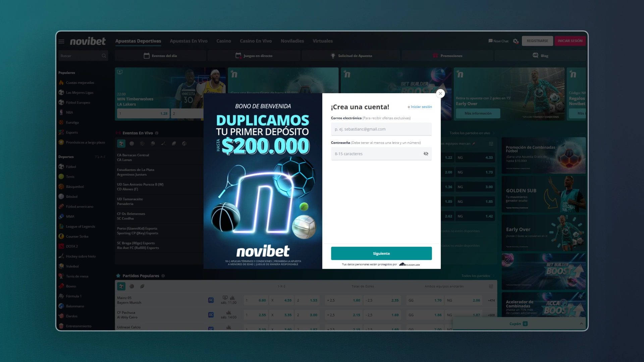Open Solicitud de Apuesta
This screenshot has width=644, height=362.
(351, 56)
